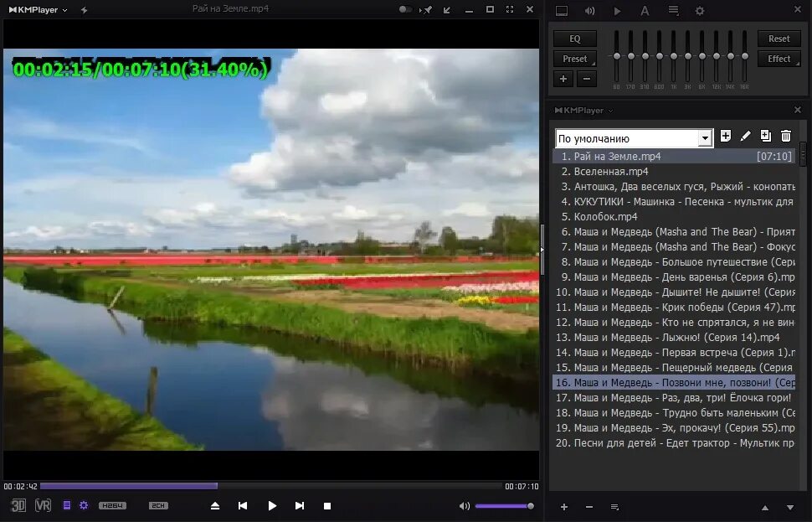Open the purple control box gear icon
812x522 pixels.
coord(84,505)
